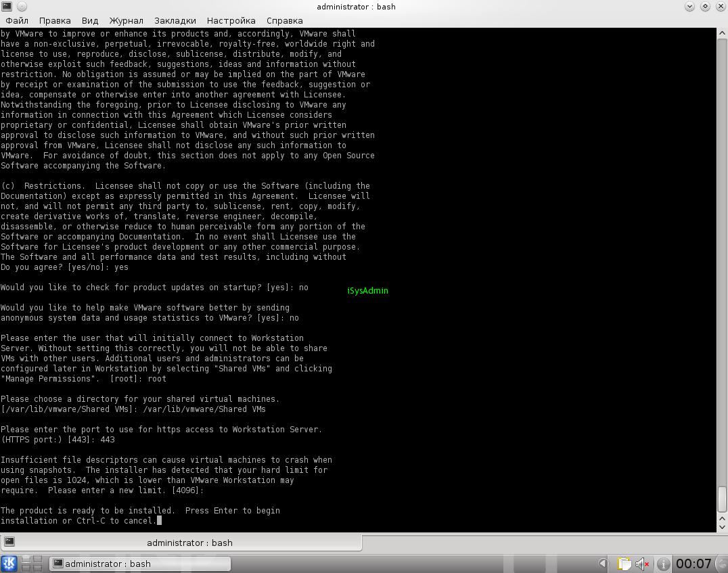This screenshot has height=573, width=728.
Task: Click the up arrow beside the bottom scroll-down arrow
Action: [722, 518]
